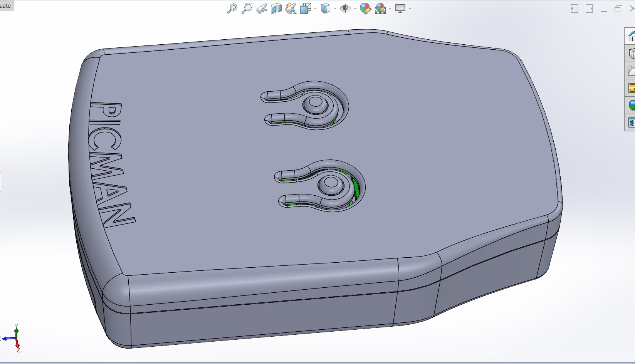The width and height of the screenshot is (635, 364).
Task: Click the green Y axis of the orientation triad
Action: pos(16,332)
